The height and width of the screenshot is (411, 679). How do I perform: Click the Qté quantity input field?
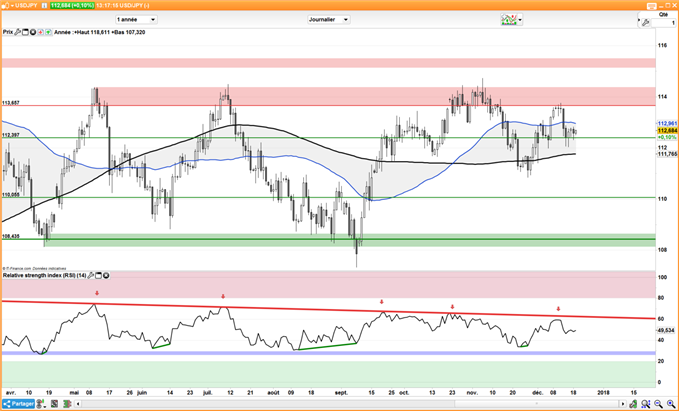663,23
